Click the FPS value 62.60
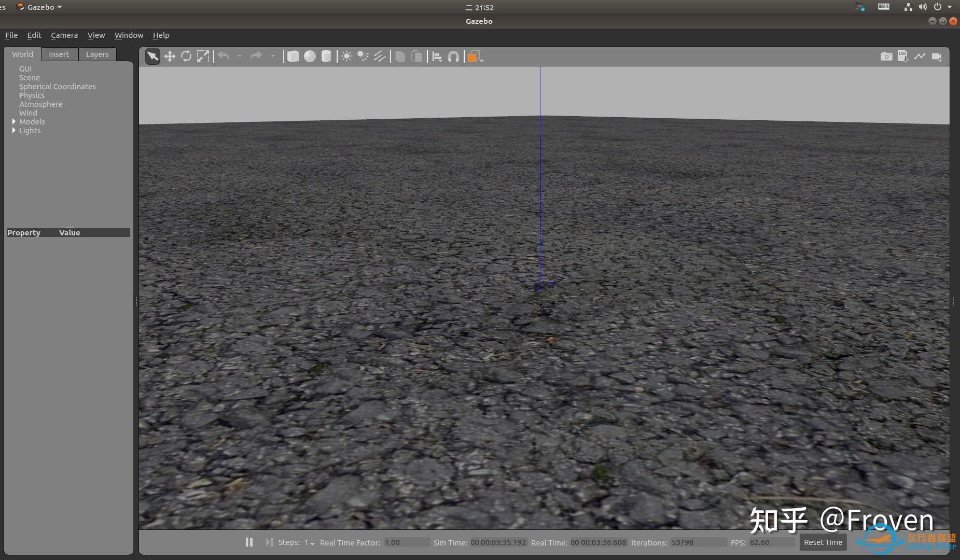960x560 pixels. 772,542
